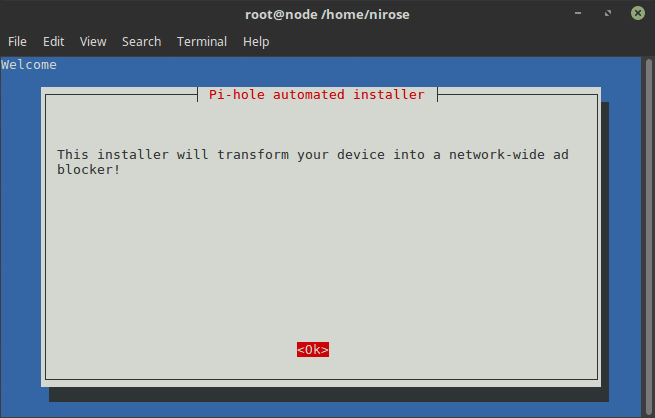Open the Edit menu

(53, 42)
